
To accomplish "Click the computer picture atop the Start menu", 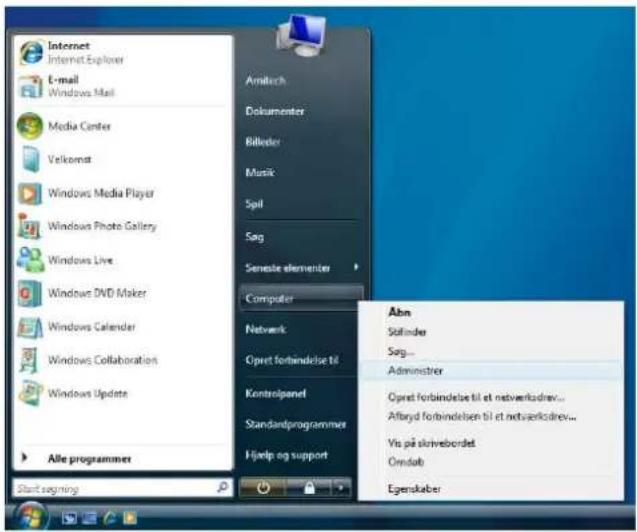I will pyautogui.click(x=301, y=36).
